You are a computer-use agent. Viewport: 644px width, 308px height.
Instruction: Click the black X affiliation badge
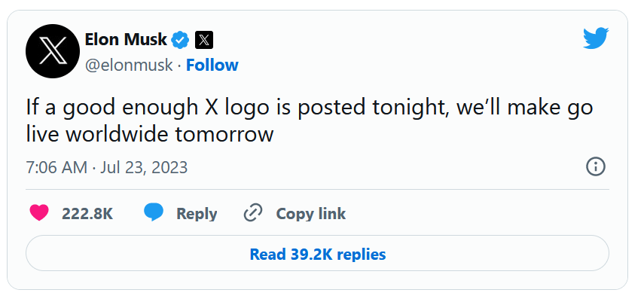[204, 39]
